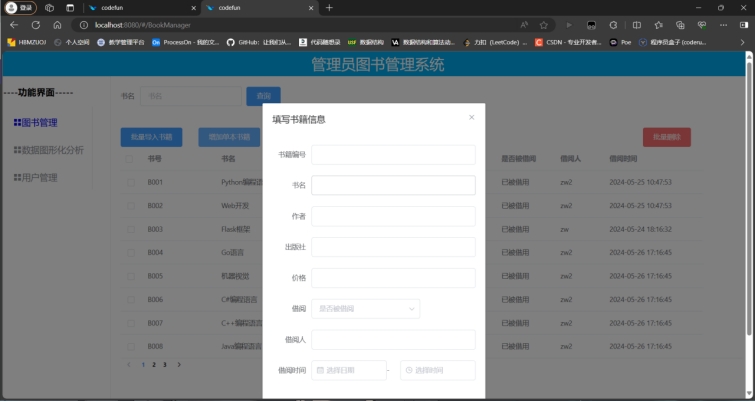The image size is (755, 402).
Task: Click the browser home icon
Action: click(57, 24)
